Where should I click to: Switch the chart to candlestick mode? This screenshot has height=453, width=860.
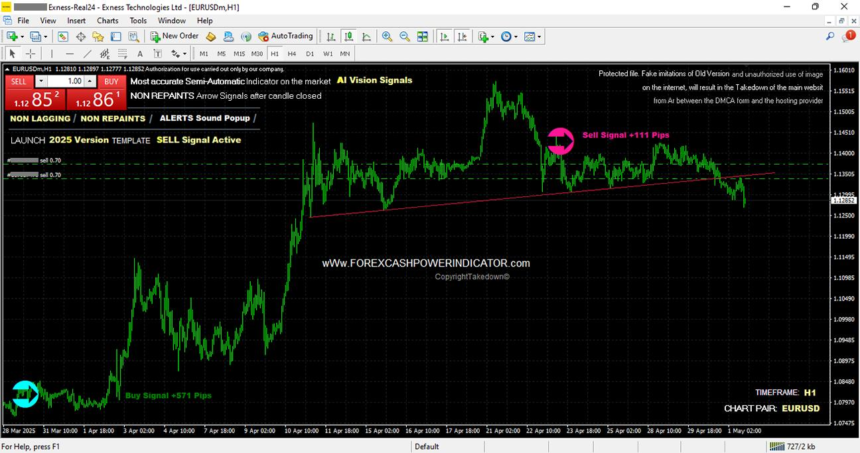point(348,37)
